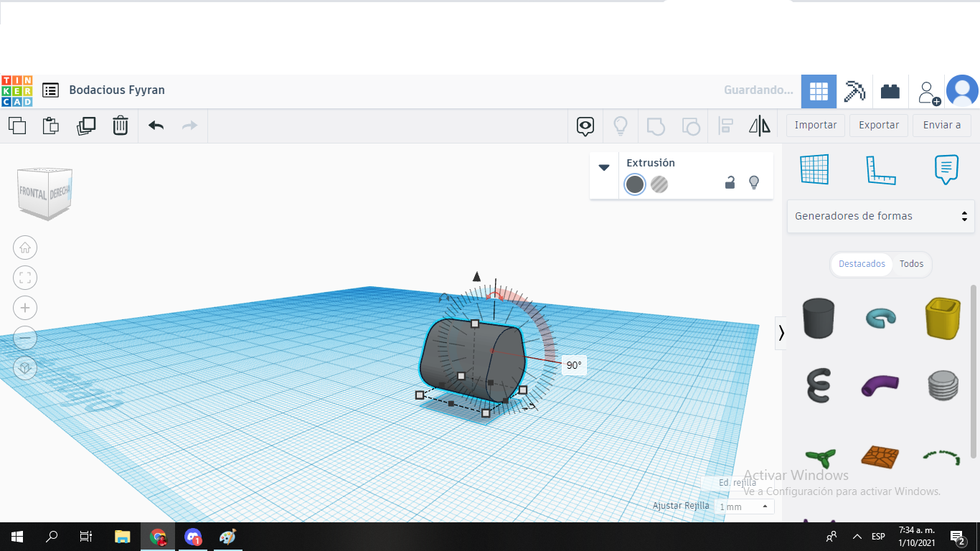Click the design name Bodacious Fyyran
This screenshot has height=551, width=980.
(x=117, y=90)
